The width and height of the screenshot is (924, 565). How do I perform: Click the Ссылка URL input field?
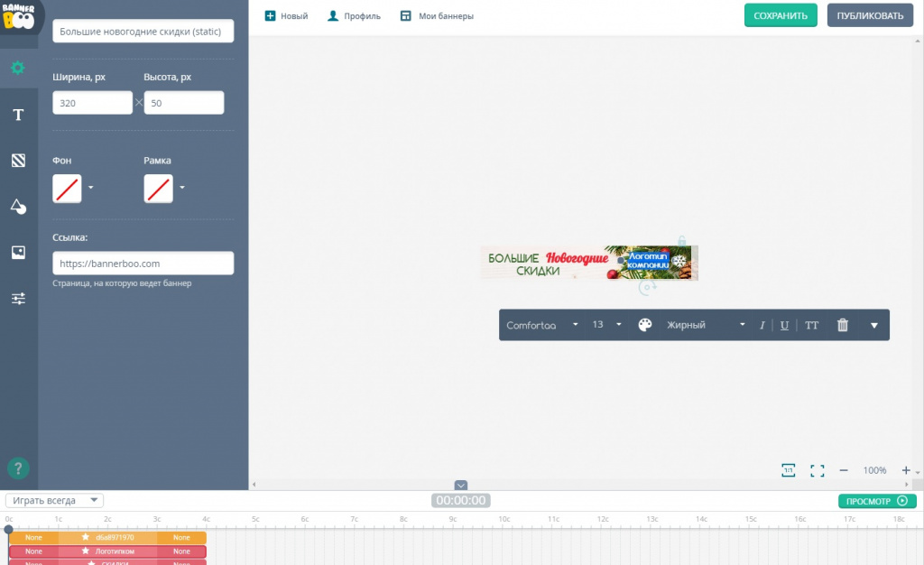coord(143,264)
